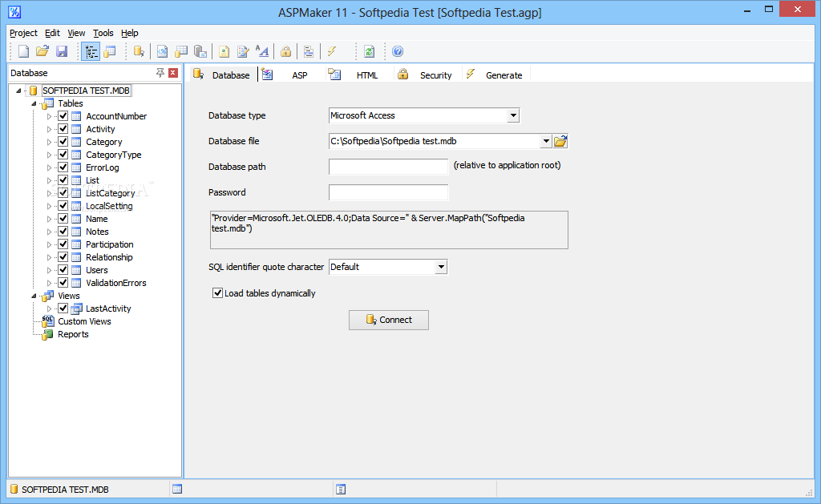This screenshot has width=821, height=504.
Task: Click the table icon in the status bar
Action: click(x=177, y=489)
